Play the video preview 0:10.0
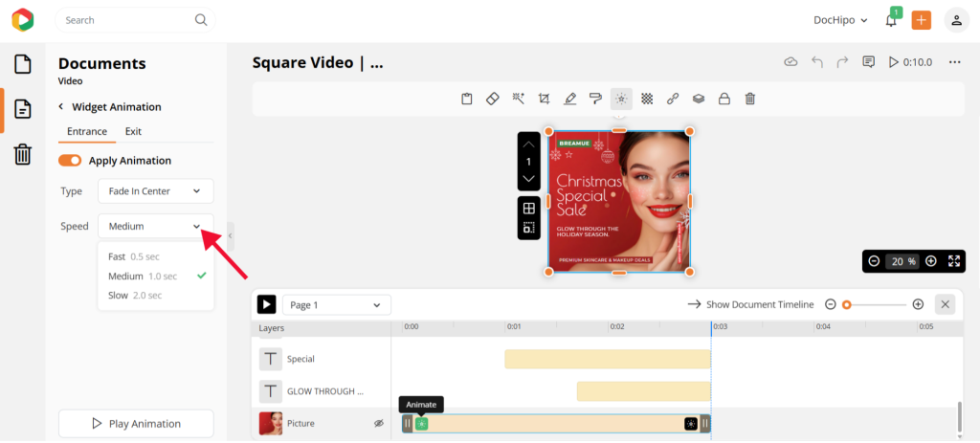This screenshot has height=443, width=980. (x=911, y=62)
